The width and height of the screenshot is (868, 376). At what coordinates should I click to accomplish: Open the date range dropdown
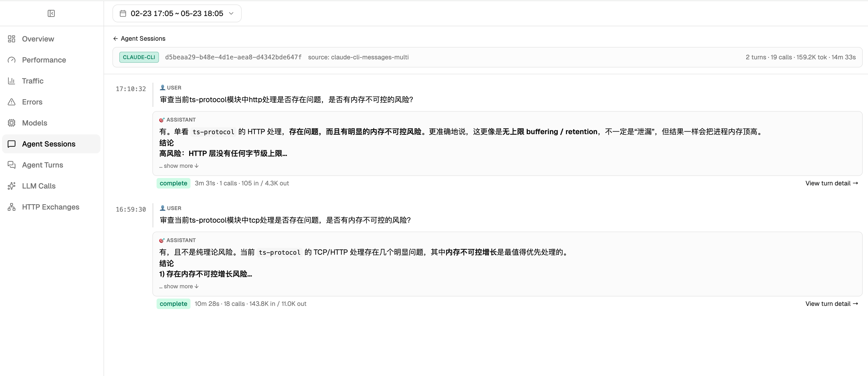pos(177,13)
